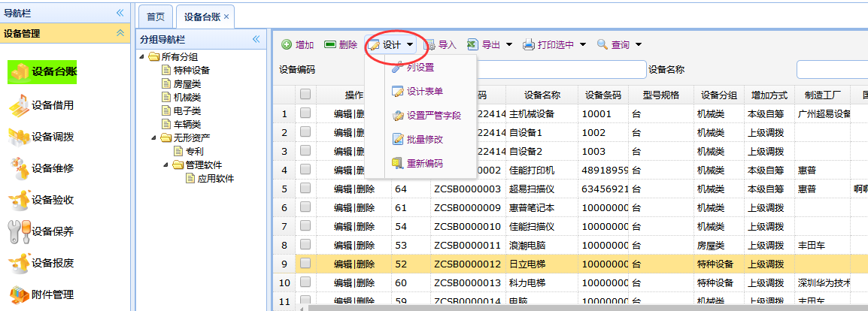Click the 删除 delete toolbar icon
Screen dimensions: 868x311
pyautogui.click(x=330, y=45)
